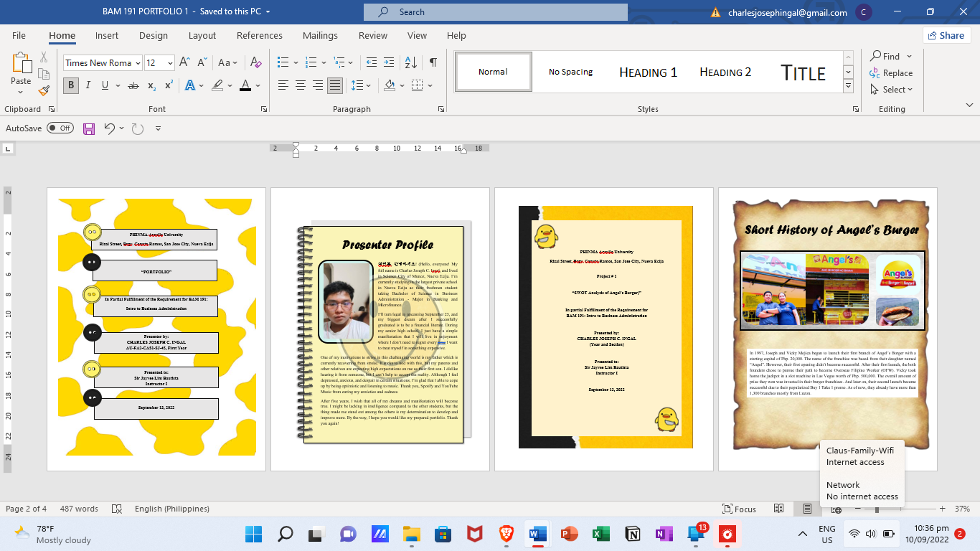Click the Search box in the title bar
Image resolution: width=980 pixels, height=551 pixels.
click(x=496, y=12)
